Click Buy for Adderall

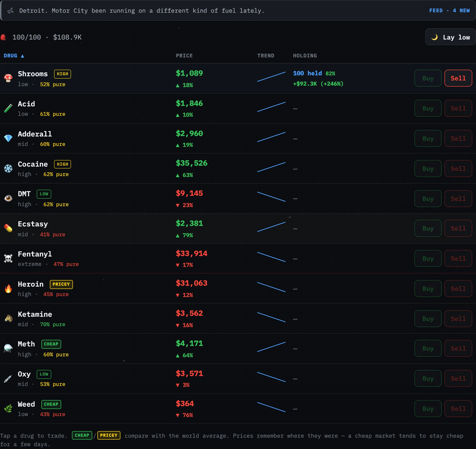pyautogui.click(x=428, y=138)
